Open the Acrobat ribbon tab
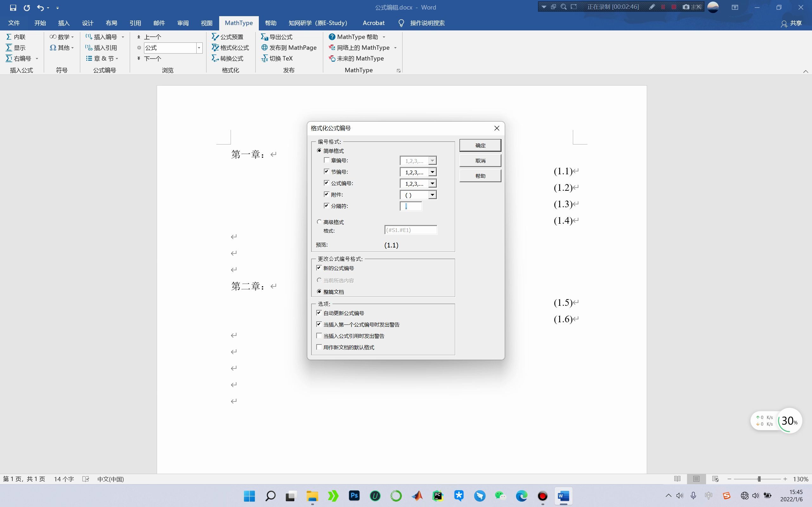 click(373, 23)
